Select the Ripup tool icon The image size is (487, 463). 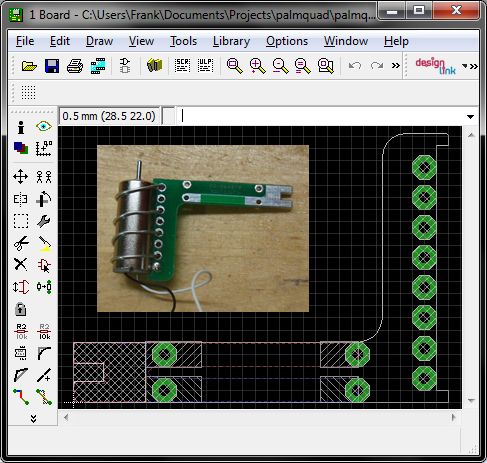pyautogui.click(x=44, y=396)
